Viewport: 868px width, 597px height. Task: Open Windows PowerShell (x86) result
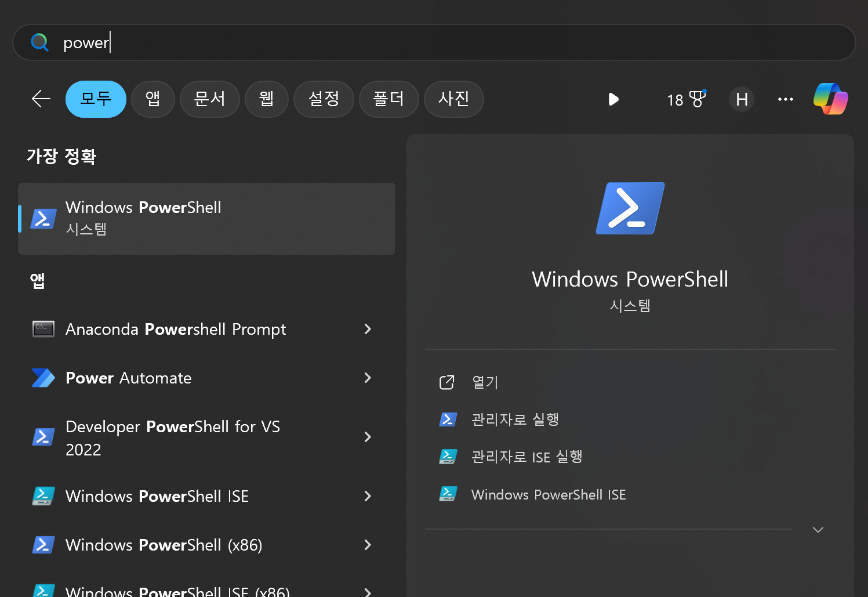(x=164, y=545)
